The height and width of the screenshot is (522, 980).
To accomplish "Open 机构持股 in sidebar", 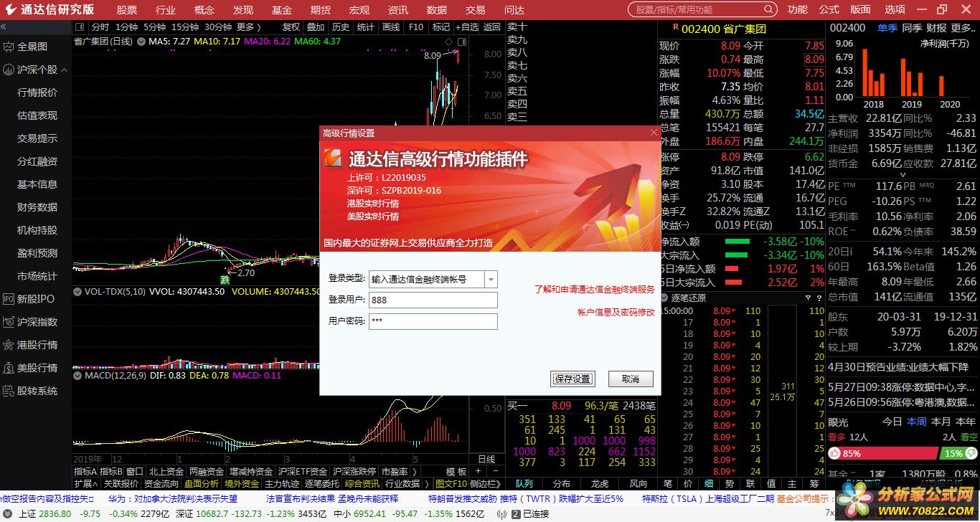I will tap(37, 230).
